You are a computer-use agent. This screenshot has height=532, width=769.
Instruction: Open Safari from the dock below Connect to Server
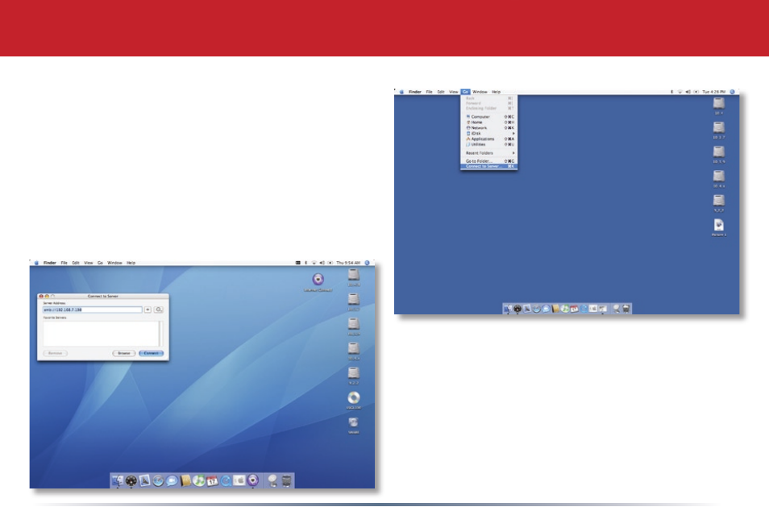[158, 481]
